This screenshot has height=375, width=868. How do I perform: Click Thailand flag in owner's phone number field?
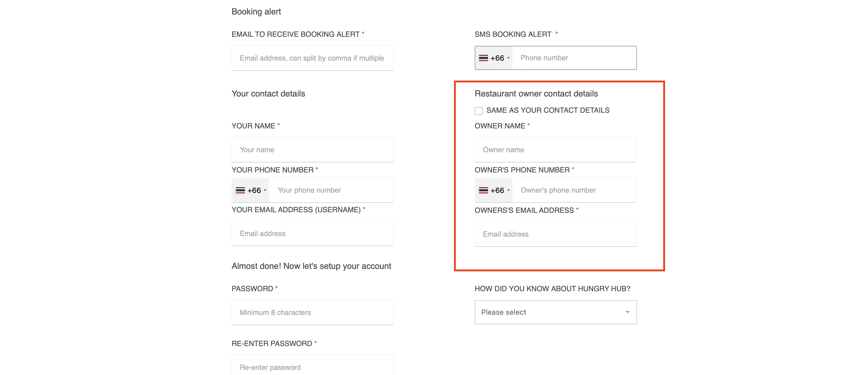tap(483, 191)
